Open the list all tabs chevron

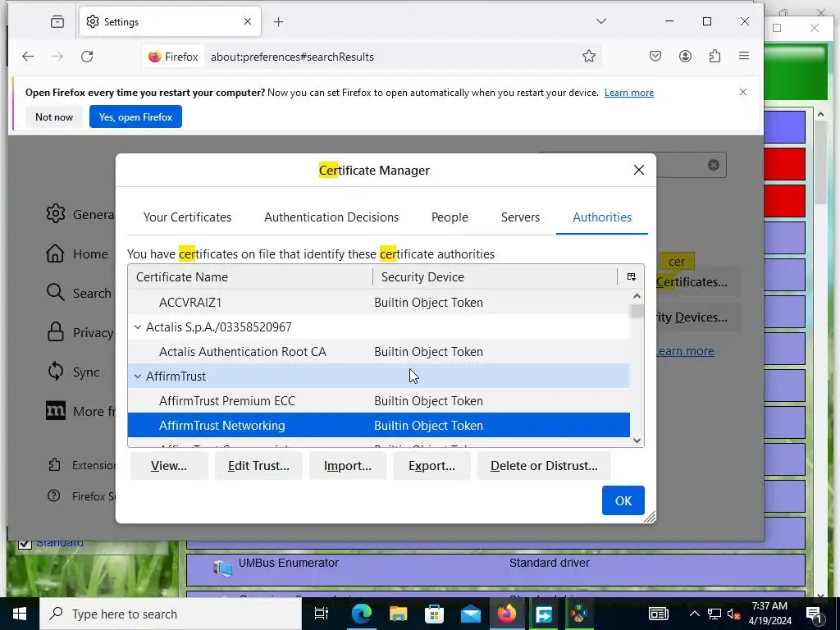pos(601,21)
